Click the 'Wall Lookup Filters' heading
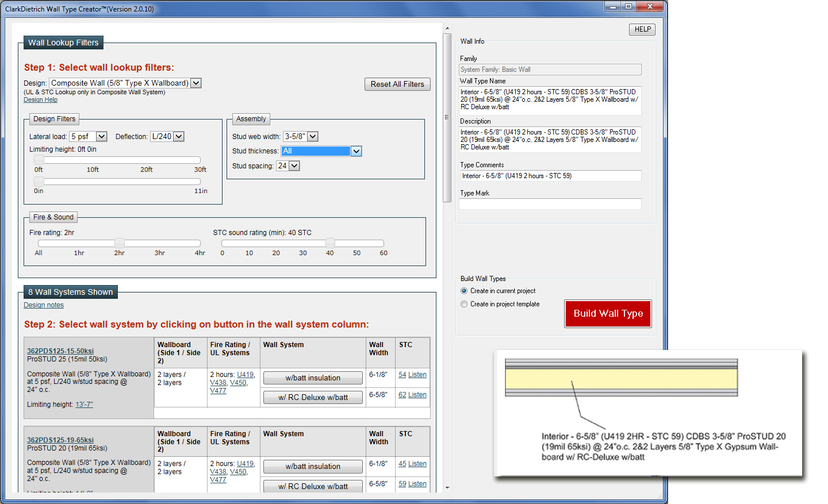828x504 pixels. tap(63, 43)
